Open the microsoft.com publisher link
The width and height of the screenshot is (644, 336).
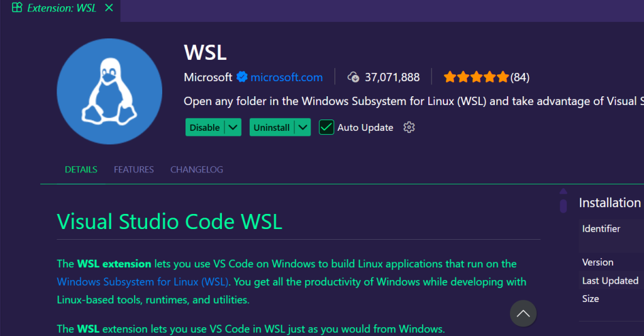[286, 77]
